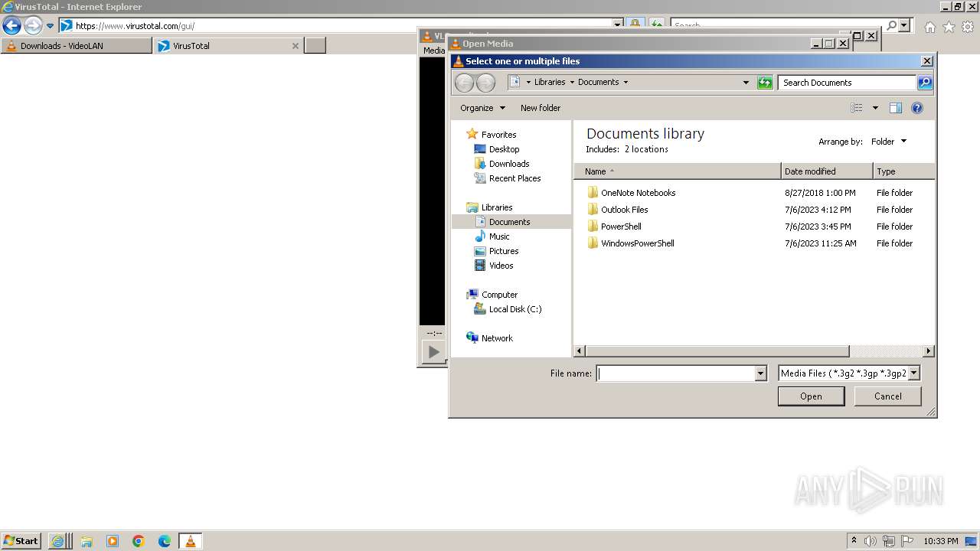980x551 pixels.
Task: Focus the File name input field
Action: point(676,373)
